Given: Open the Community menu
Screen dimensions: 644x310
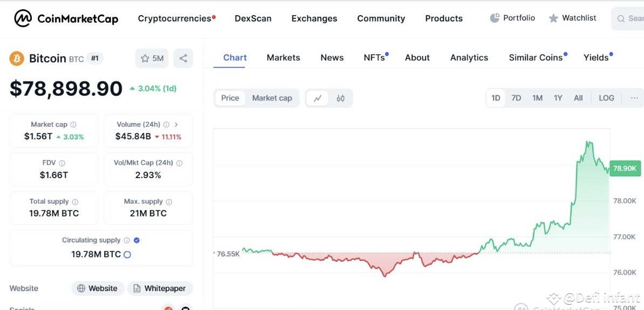Looking at the screenshot, I should click(381, 18).
